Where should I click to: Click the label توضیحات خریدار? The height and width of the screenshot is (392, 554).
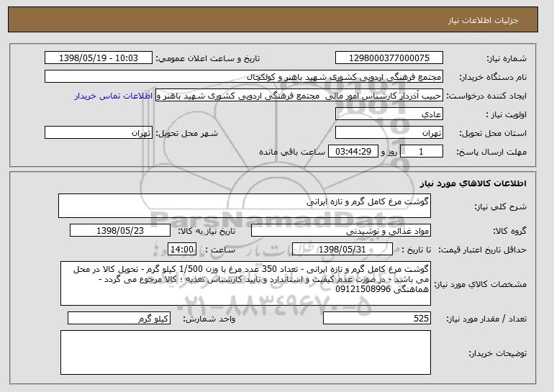pyautogui.click(x=497, y=353)
